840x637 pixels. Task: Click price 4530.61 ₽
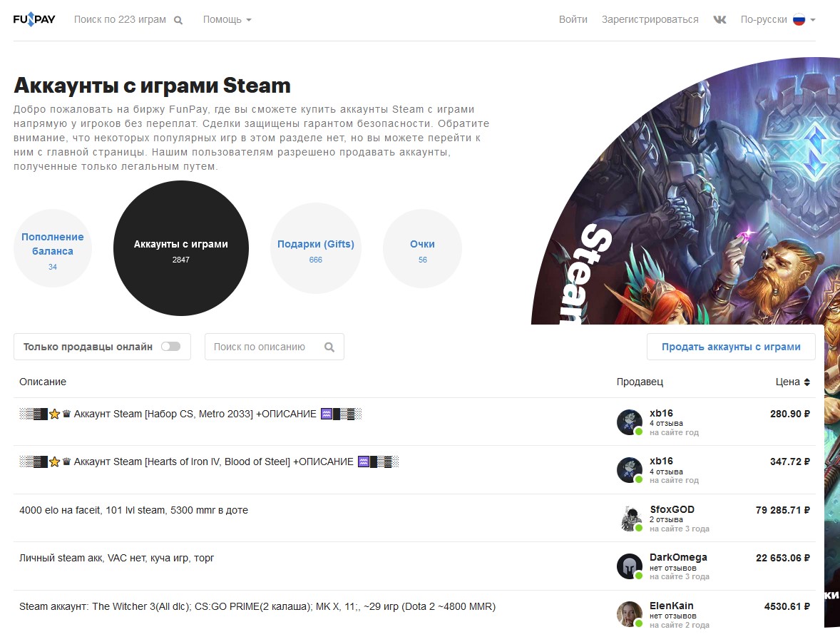(x=787, y=606)
